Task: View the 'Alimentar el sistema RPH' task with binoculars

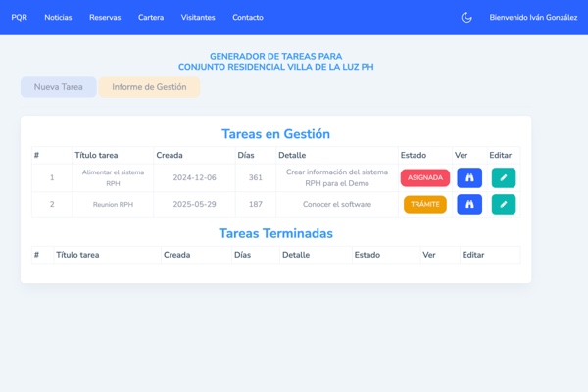Action: (469, 178)
